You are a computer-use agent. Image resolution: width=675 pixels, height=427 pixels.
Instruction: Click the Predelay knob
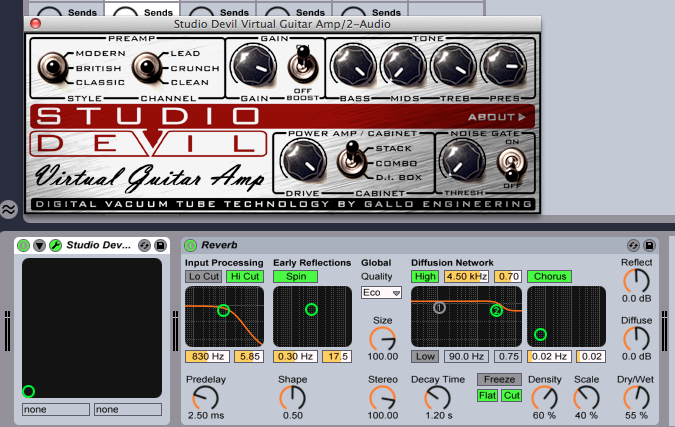tap(205, 398)
